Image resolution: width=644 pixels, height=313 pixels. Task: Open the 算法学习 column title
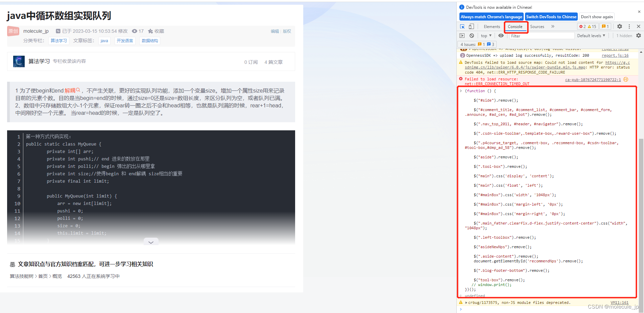39,61
